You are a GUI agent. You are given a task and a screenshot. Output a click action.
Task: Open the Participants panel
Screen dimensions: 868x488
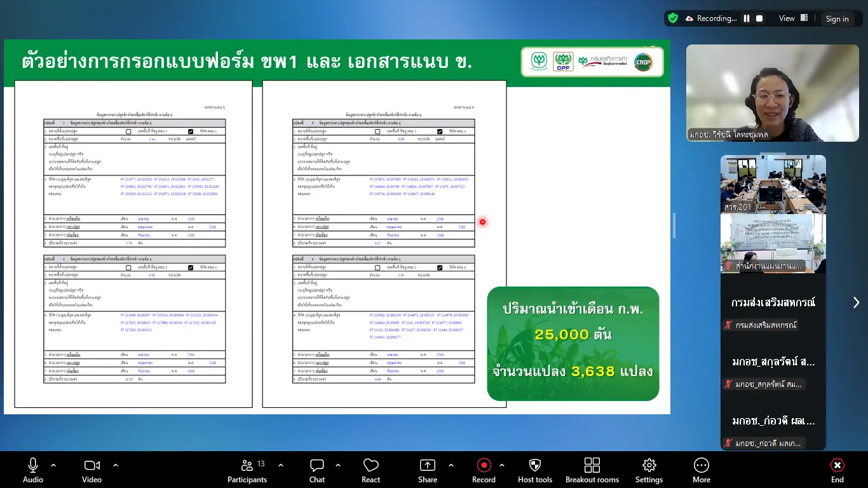pos(247,470)
